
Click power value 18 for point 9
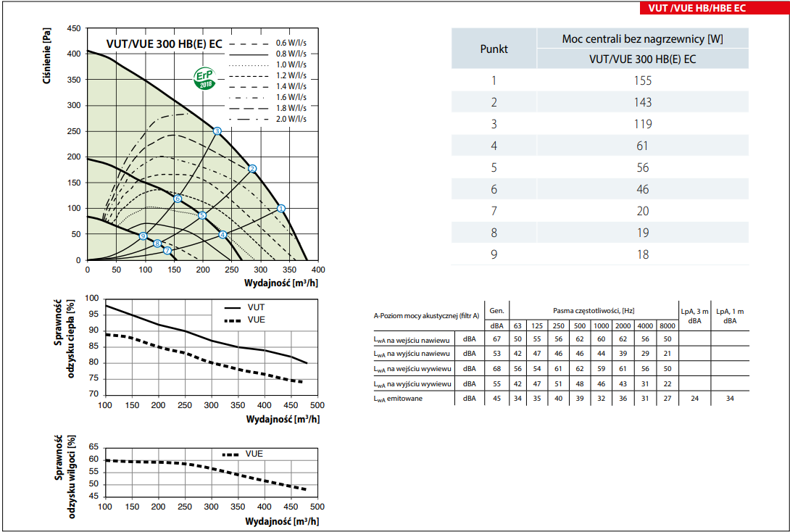tap(642, 254)
